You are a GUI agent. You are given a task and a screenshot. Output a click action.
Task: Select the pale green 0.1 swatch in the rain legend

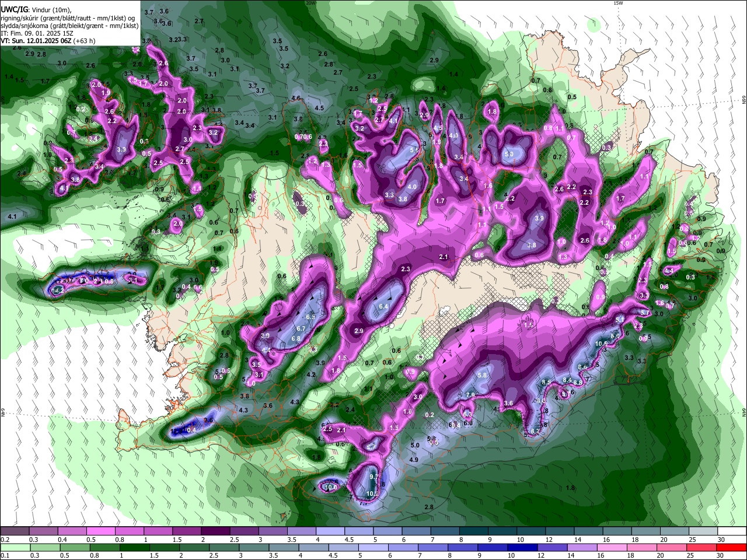[15, 547]
